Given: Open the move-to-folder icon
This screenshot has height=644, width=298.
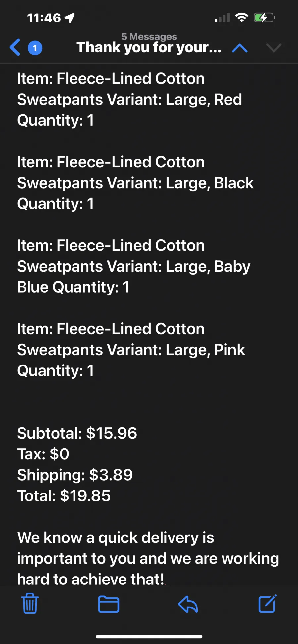Looking at the screenshot, I should tap(109, 604).
